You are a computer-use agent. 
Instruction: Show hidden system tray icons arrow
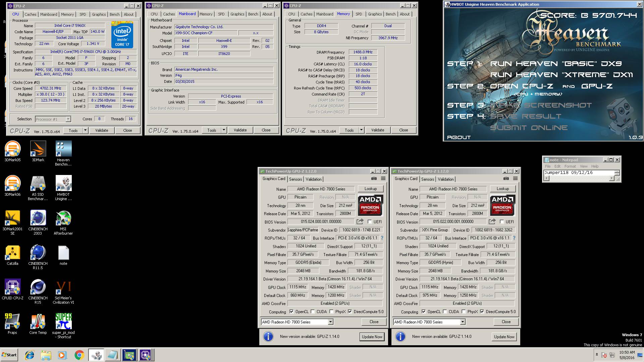596,355
